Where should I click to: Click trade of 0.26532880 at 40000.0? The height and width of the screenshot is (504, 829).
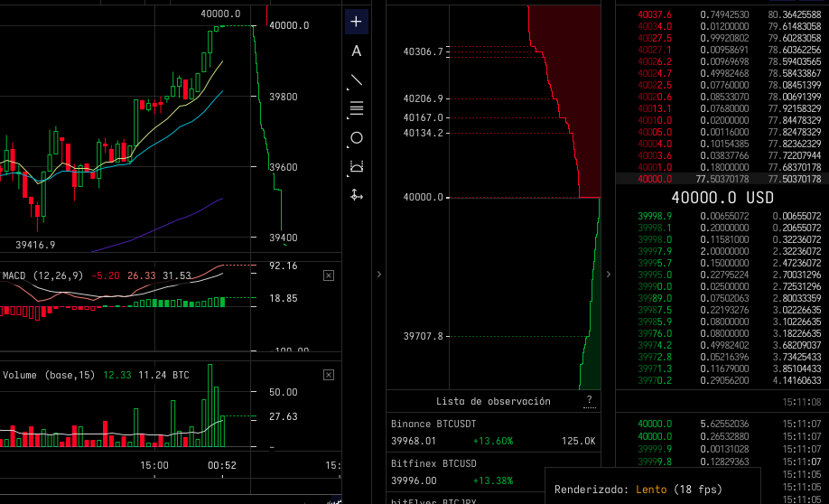click(722, 436)
